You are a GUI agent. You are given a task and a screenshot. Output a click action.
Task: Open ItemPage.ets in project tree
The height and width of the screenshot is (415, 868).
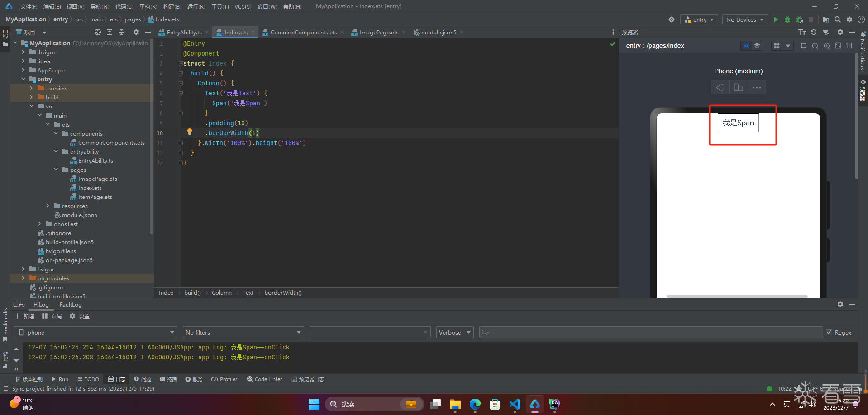95,197
